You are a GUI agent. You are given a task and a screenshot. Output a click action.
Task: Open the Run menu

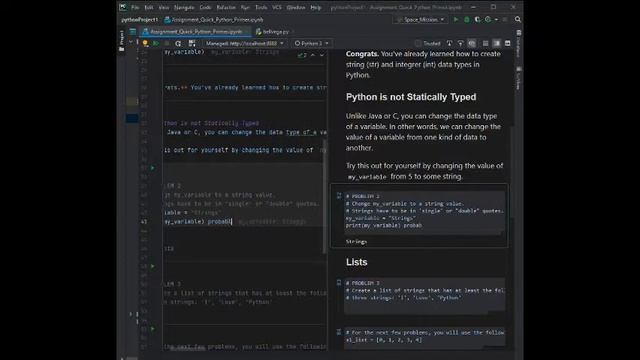point(245,7)
